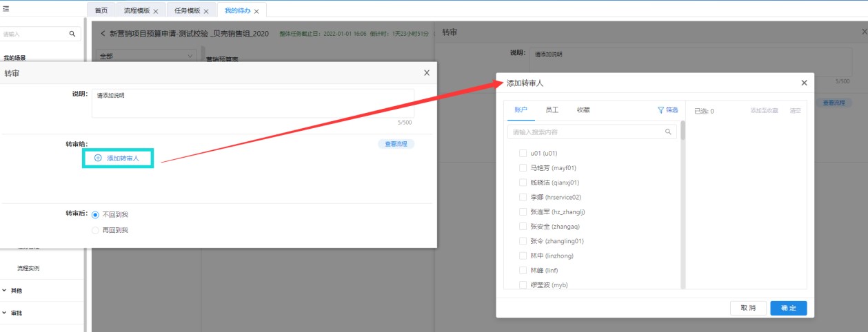Click the hamburger menu icon at top left
The width and height of the screenshot is (868, 332).
(6, 10)
